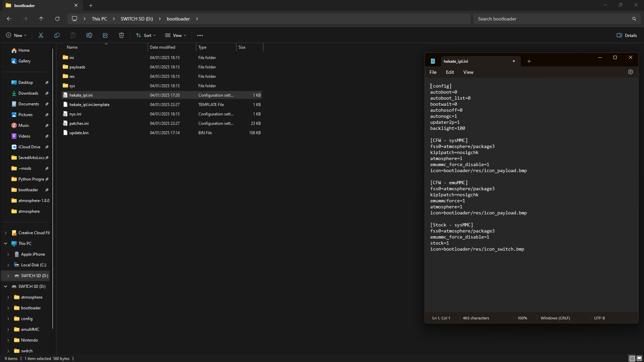The width and height of the screenshot is (644, 362).
Task: Go up one folder level arrow
Action: pos(41,19)
